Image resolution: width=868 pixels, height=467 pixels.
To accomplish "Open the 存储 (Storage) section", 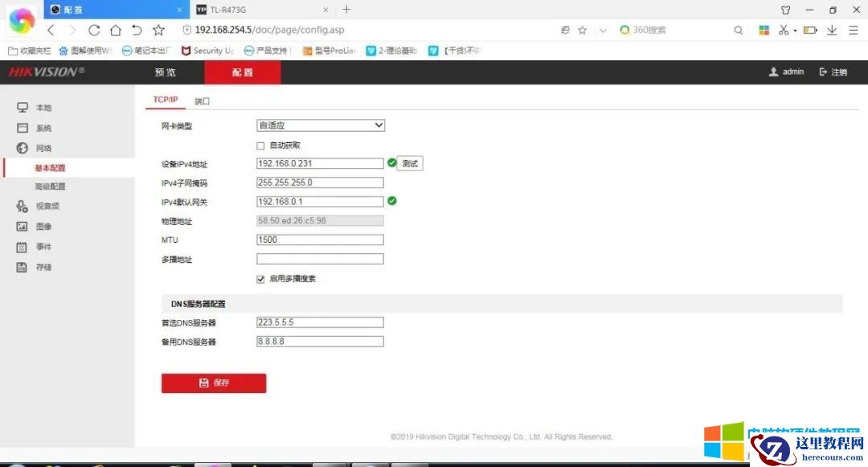I will click(x=44, y=267).
